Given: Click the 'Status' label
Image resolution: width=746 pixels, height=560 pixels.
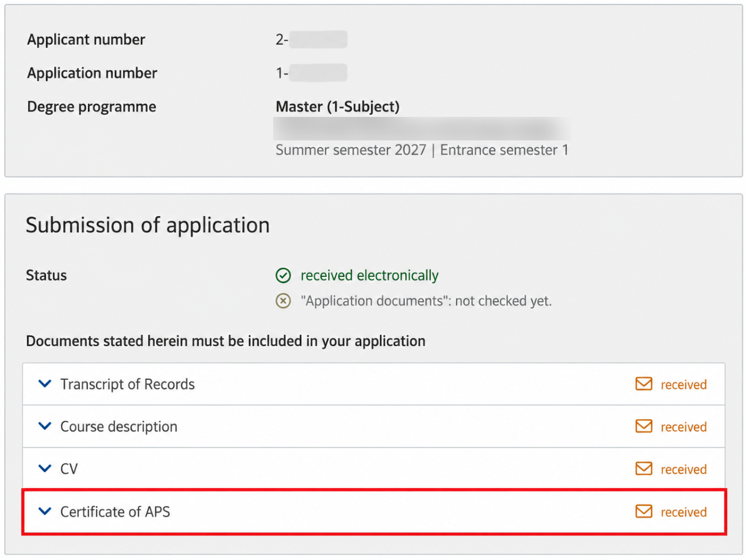Looking at the screenshot, I should click(x=46, y=275).
